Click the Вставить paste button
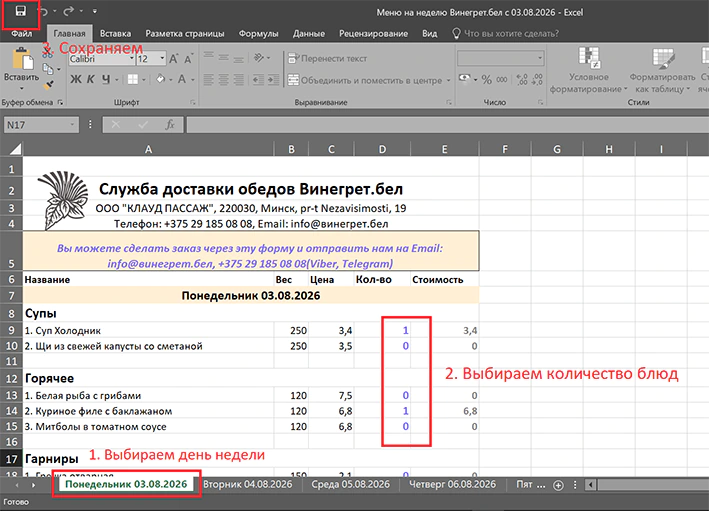 (x=21, y=68)
